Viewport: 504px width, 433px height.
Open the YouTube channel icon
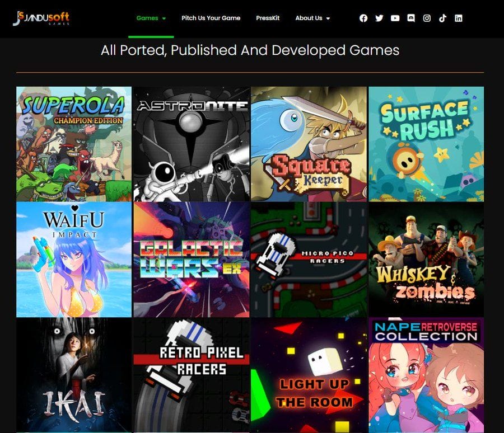(395, 18)
